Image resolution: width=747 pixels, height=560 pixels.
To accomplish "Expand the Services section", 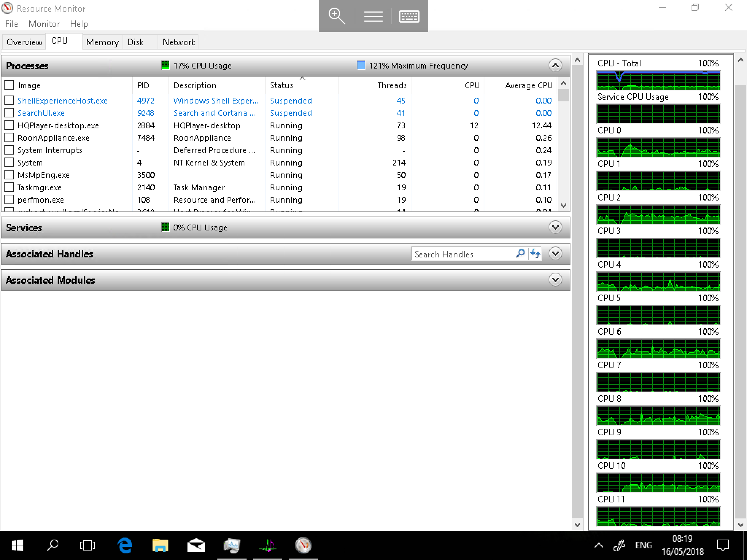I will coord(555,227).
